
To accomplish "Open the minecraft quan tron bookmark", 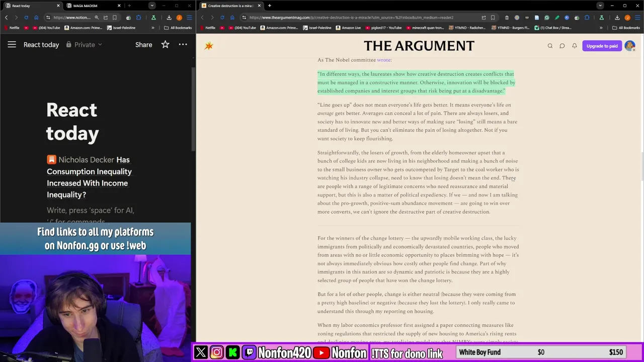I will pyautogui.click(x=425, y=28).
